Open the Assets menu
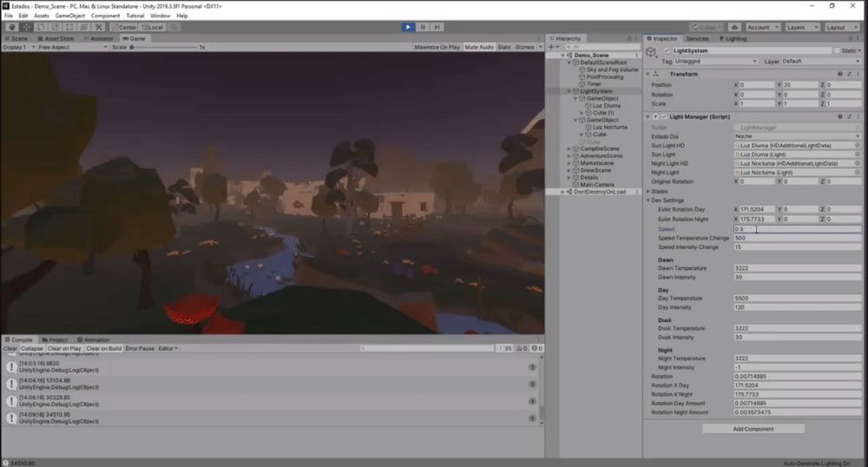 click(x=41, y=16)
